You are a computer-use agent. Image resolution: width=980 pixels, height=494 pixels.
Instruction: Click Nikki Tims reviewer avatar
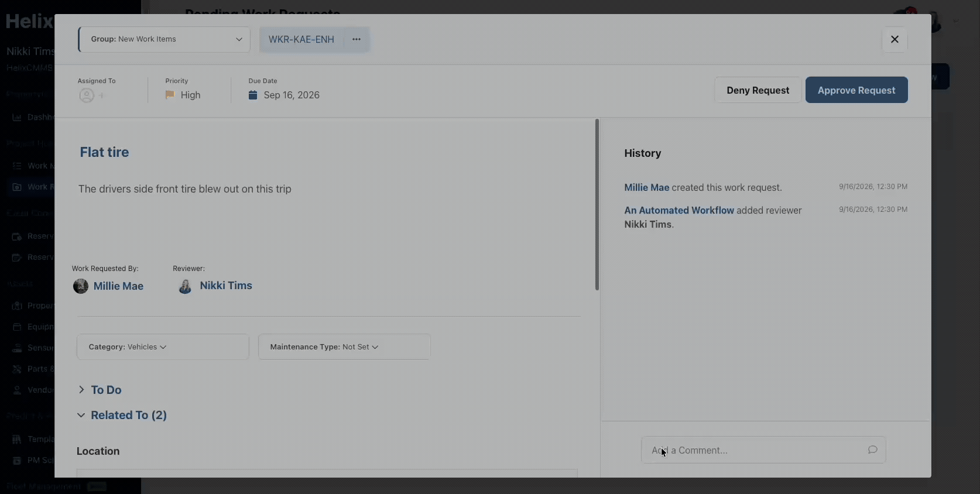[185, 286]
